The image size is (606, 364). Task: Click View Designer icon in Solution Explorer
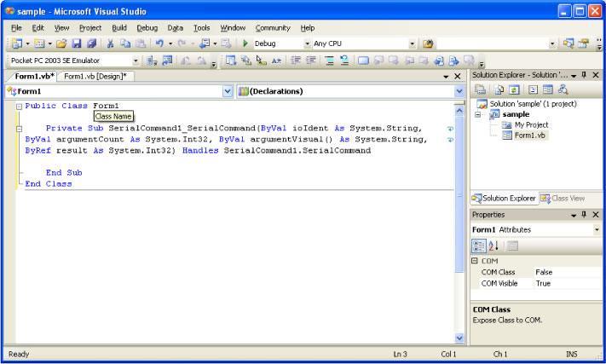click(548, 90)
